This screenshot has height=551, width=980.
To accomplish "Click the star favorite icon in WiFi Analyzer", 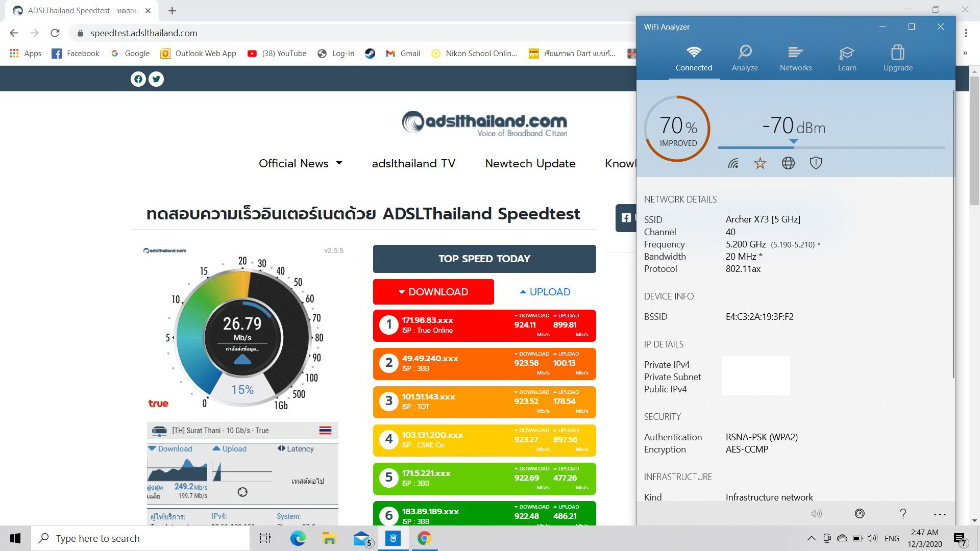I will click(x=760, y=163).
